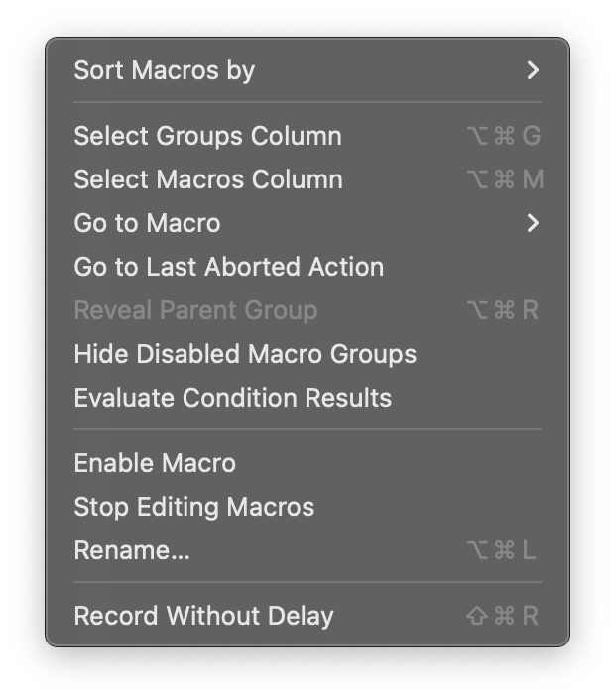Select the Rename… menu item
The height and width of the screenshot is (700, 615).
132,550
